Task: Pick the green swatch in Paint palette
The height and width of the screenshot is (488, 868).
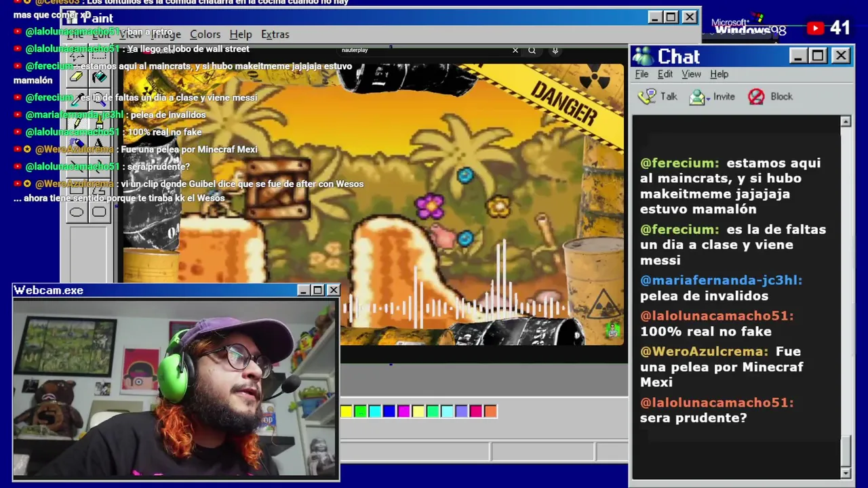Action: pyautogui.click(x=360, y=411)
